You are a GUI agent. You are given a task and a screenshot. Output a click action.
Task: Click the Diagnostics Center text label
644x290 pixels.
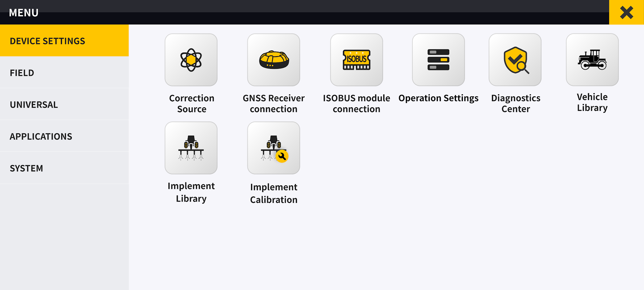point(516,104)
